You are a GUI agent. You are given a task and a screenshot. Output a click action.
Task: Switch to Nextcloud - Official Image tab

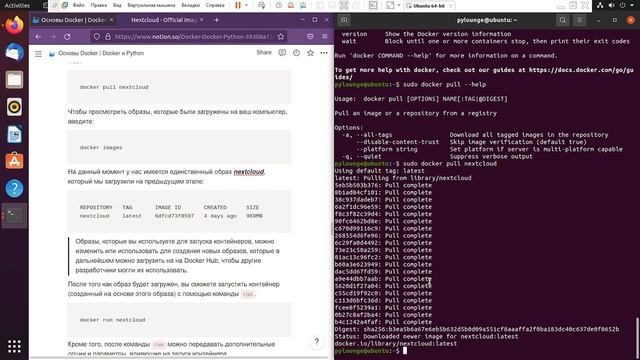click(x=164, y=20)
